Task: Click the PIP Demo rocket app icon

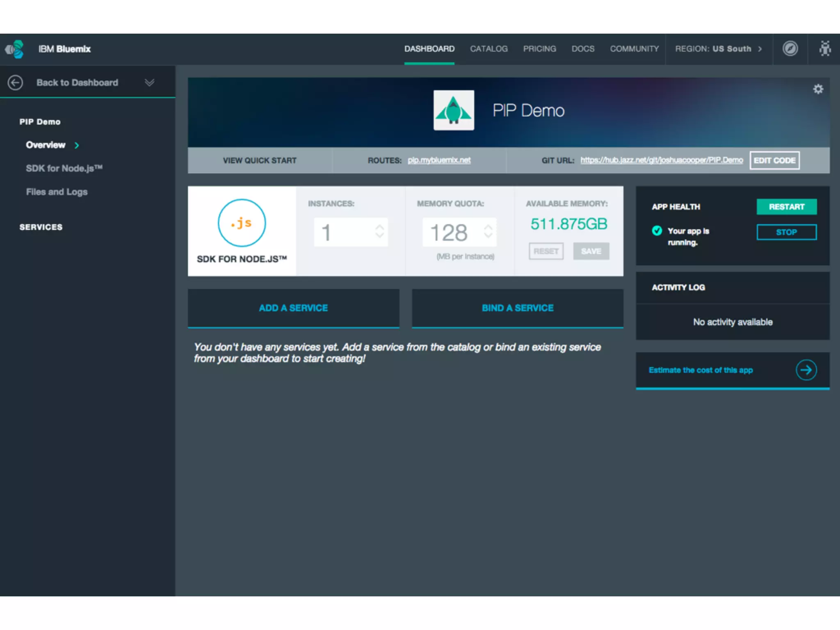Action: (454, 110)
